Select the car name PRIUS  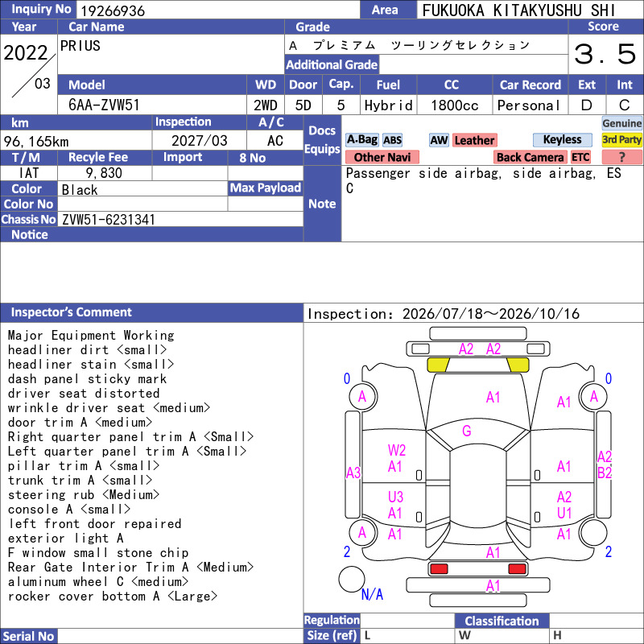click(80, 46)
